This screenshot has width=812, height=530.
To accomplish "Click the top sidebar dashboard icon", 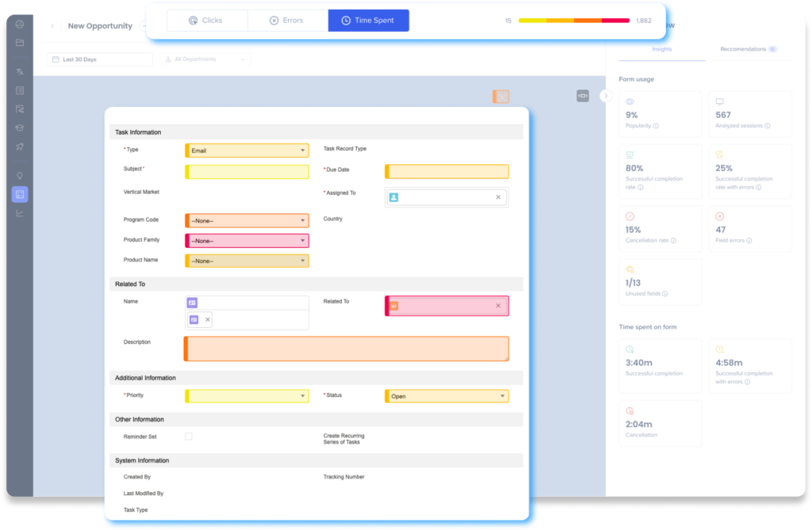I will point(20,24).
